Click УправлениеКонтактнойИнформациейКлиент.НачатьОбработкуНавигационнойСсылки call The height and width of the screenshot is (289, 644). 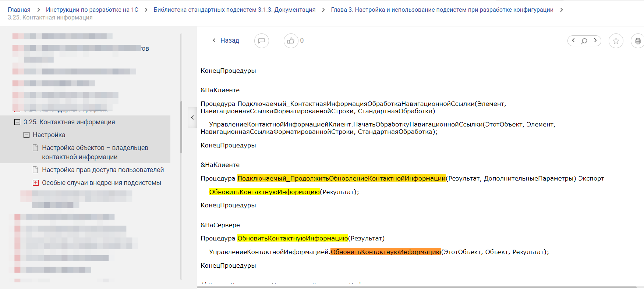346,124
